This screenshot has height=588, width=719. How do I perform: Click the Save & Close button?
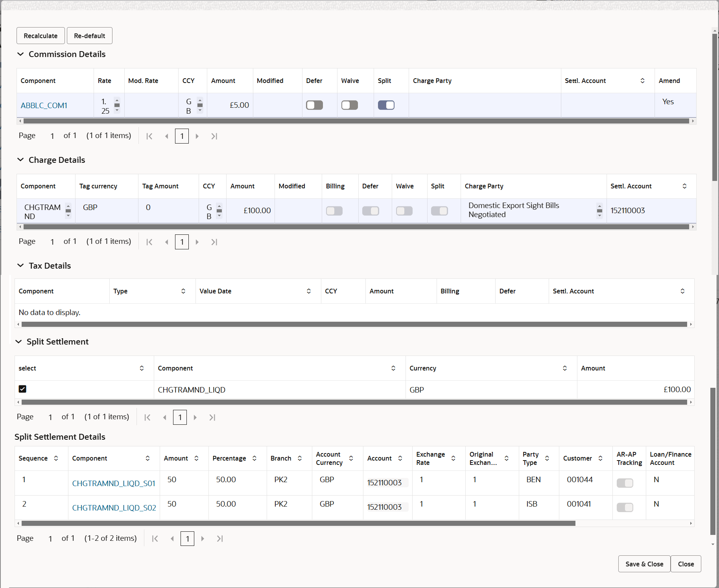(x=643, y=564)
